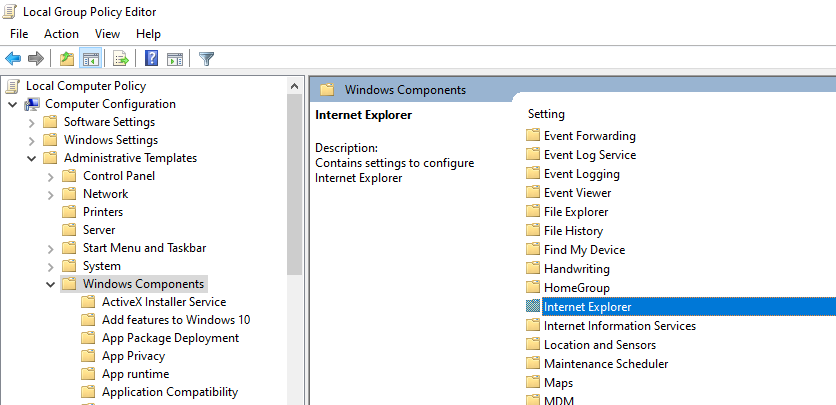Click the Internet Explorer selected item icon

coord(533,306)
